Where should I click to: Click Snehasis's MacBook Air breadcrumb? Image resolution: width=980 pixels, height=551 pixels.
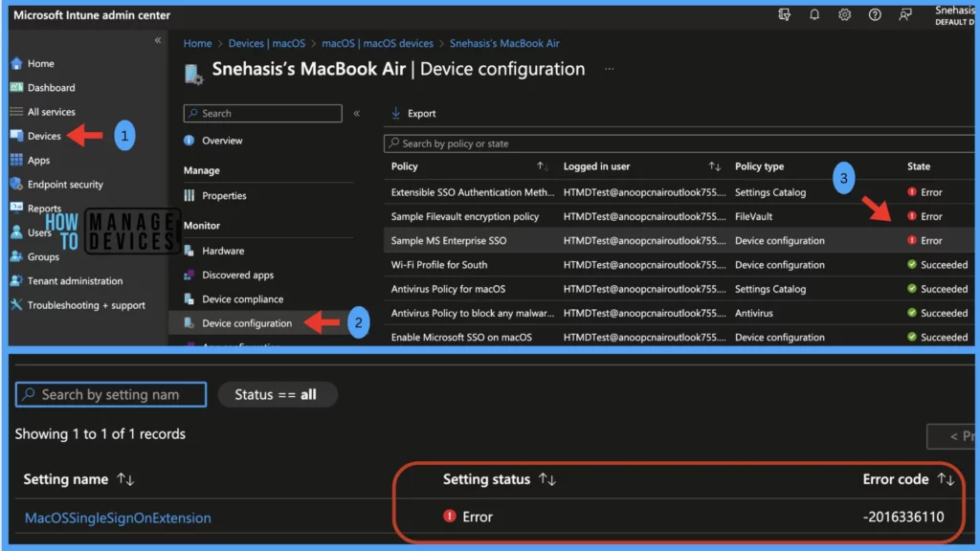click(x=504, y=43)
